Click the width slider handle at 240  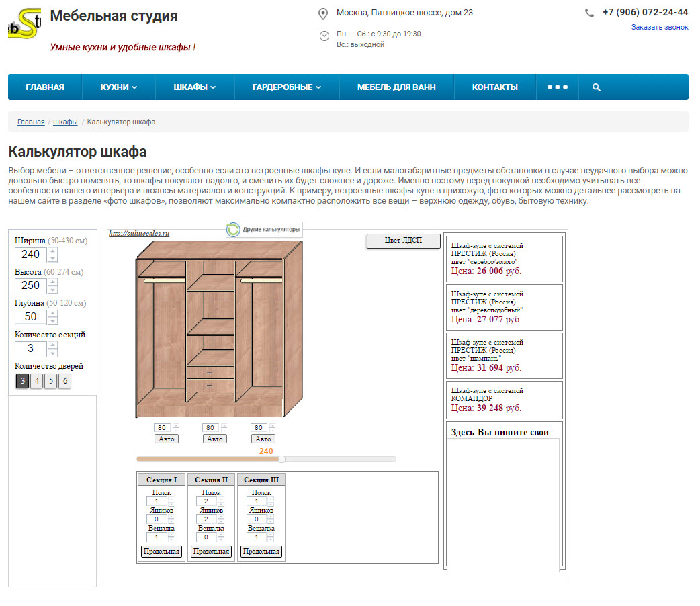(x=281, y=459)
